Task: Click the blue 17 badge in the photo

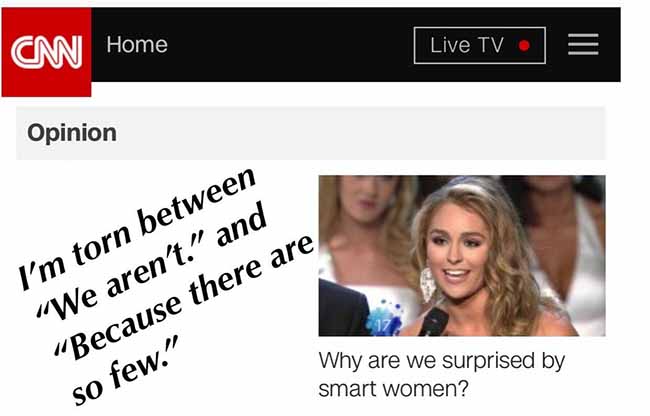Action: pos(384,319)
